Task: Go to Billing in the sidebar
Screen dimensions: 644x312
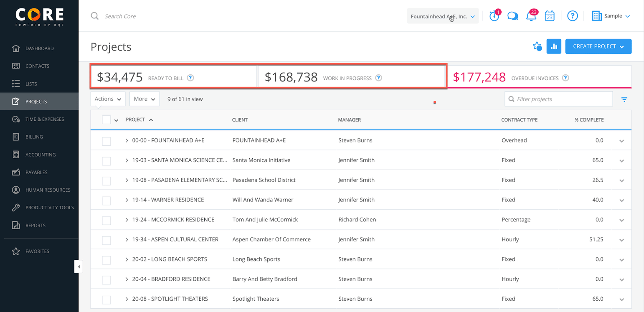Action: pos(39,137)
